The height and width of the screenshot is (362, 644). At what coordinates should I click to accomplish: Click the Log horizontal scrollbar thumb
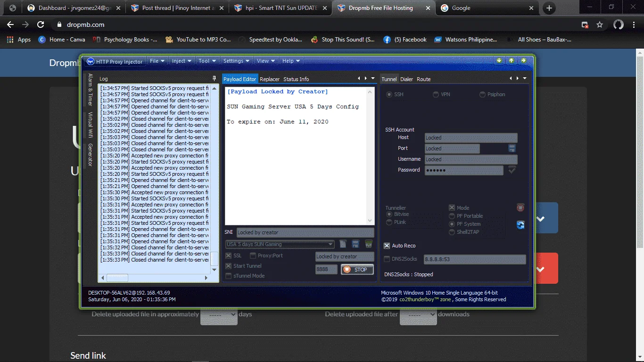point(117,278)
